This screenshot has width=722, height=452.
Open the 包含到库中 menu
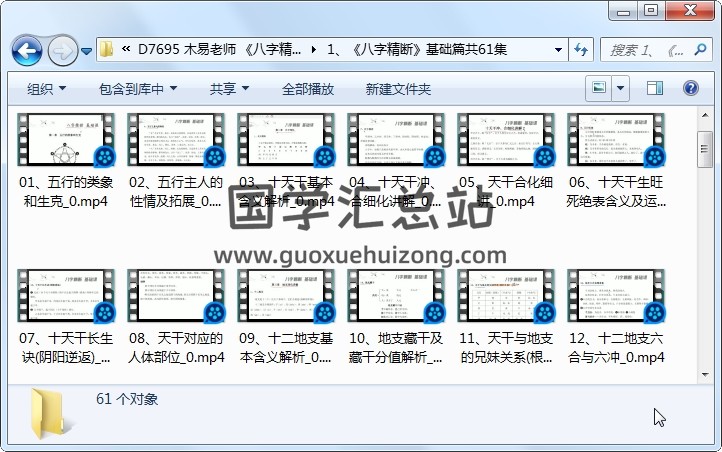click(138, 89)
